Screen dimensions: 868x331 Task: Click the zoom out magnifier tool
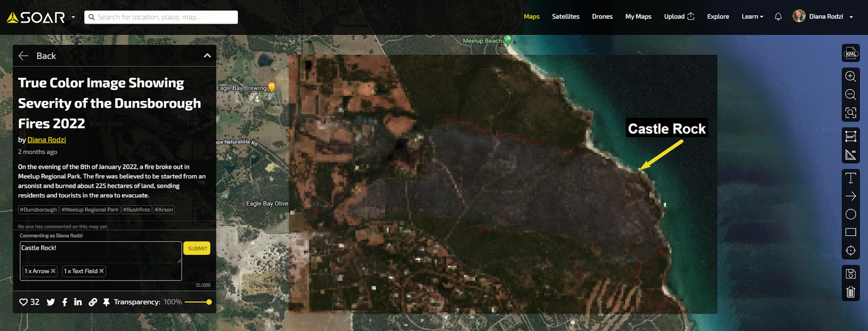click(x=851, y=94)
